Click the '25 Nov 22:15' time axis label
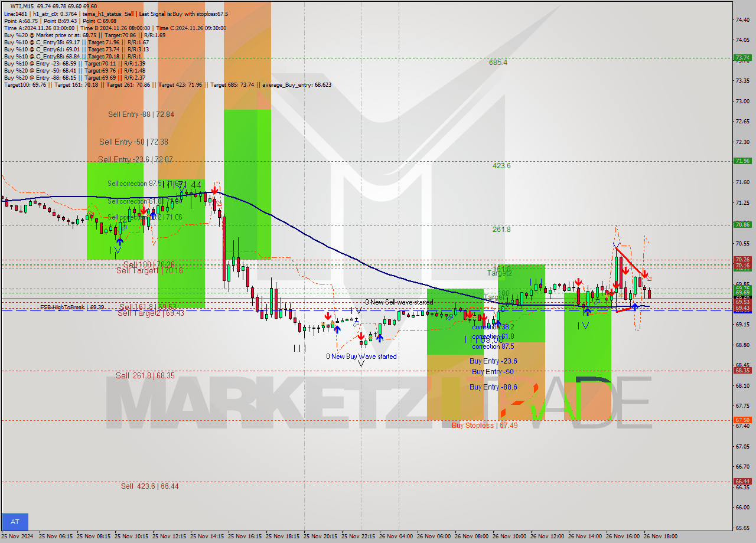Viewport: 756px width, 543px height. tap(358, 537)
